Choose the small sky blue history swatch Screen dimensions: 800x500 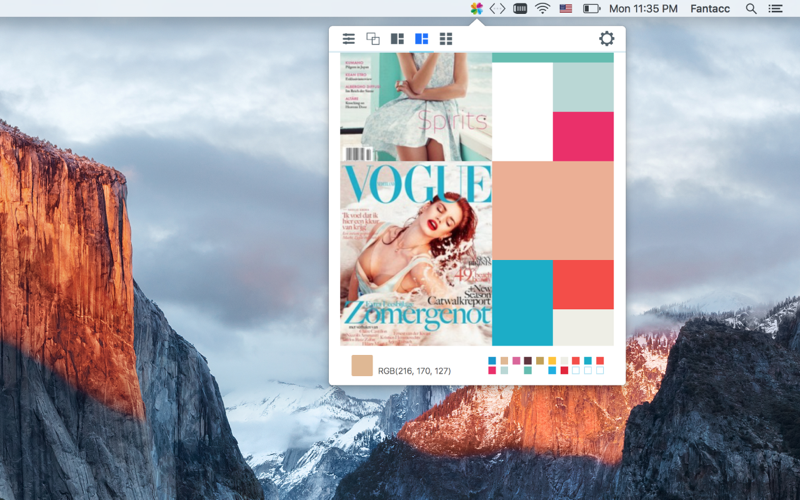[552, 370]
